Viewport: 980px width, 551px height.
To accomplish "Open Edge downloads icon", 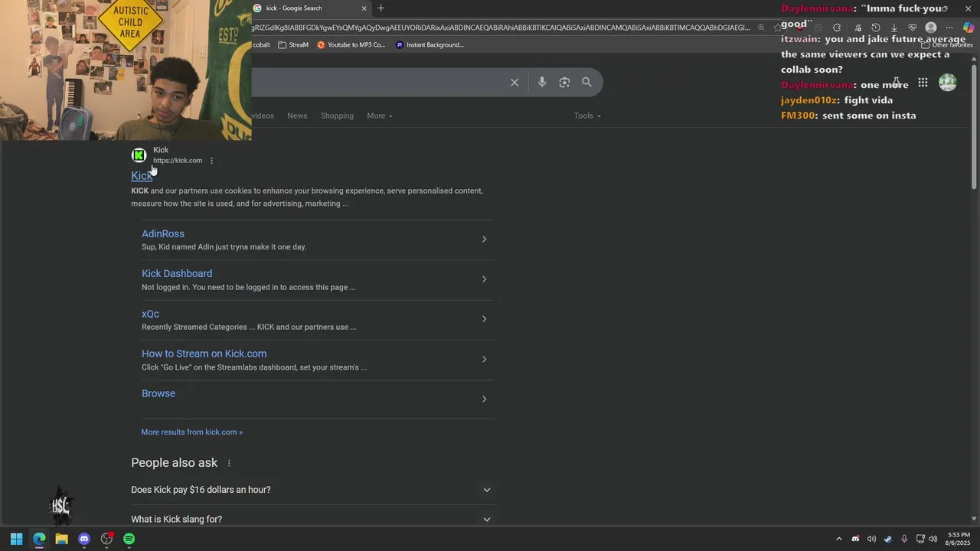I will coord(894,28).
